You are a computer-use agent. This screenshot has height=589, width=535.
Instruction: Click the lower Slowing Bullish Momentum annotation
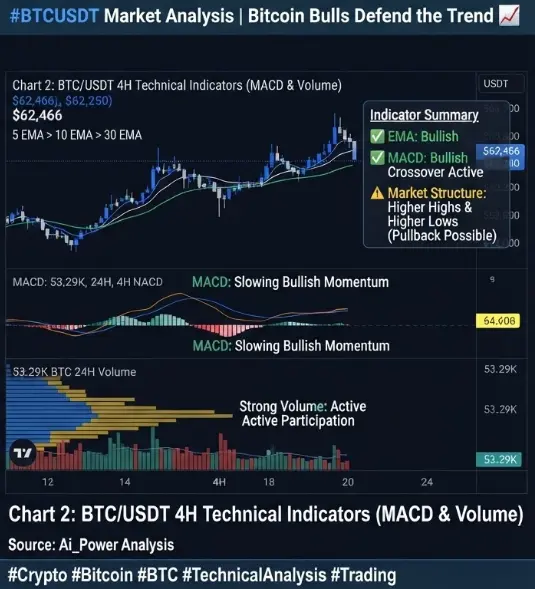point(312,346)
